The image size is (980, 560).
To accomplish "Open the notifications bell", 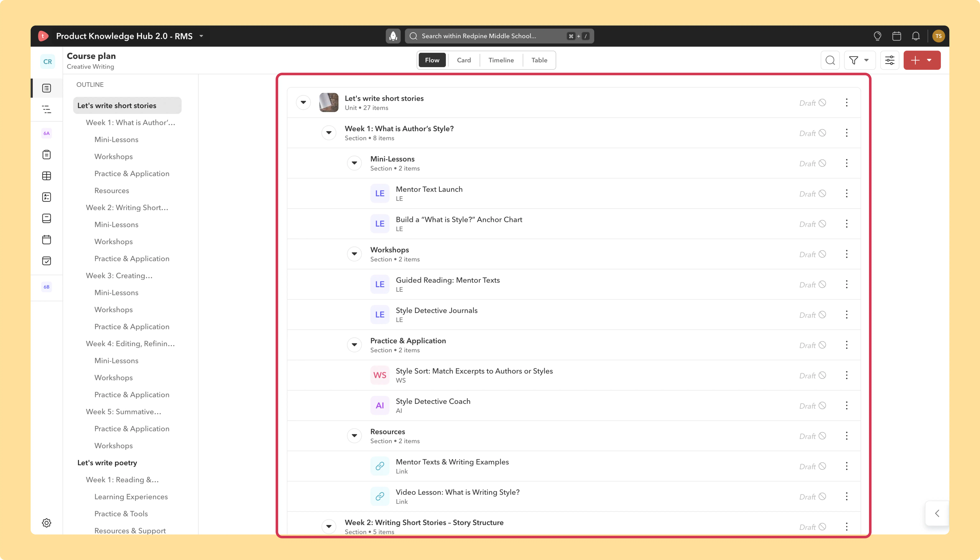I will [916, 36].
